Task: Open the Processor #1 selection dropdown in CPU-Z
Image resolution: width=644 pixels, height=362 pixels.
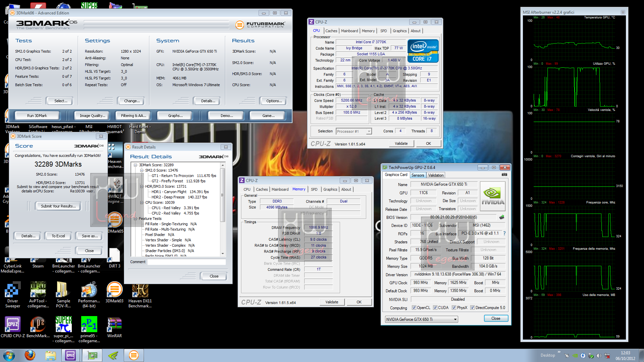Action: [354, 131]
